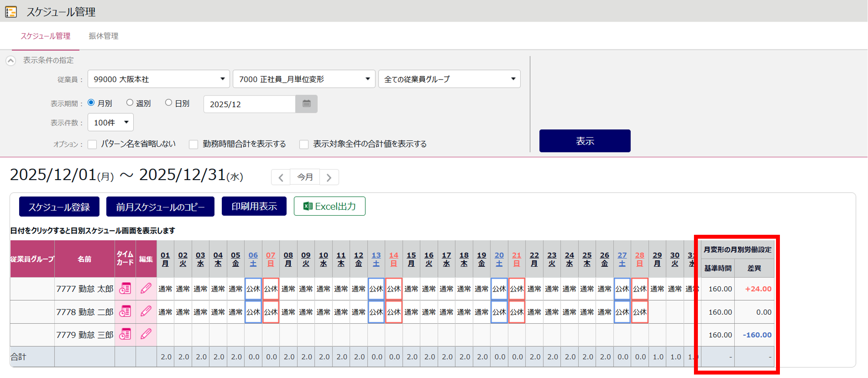This screenshot has width=868, height=378.
Task: Enable パターン名を省略しない checkbox
Action: [92, 144]
